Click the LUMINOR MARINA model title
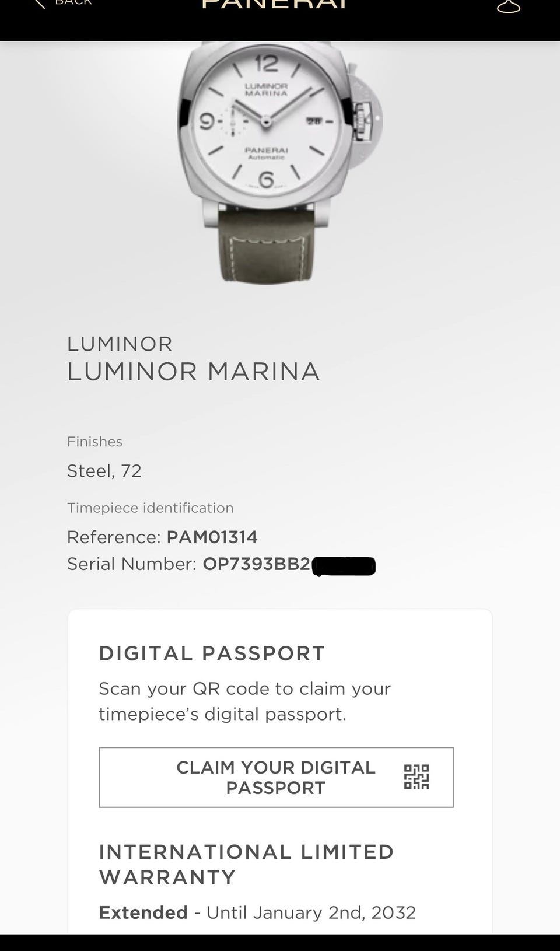The width and height of the screenshot is (560, 951). 193,372
